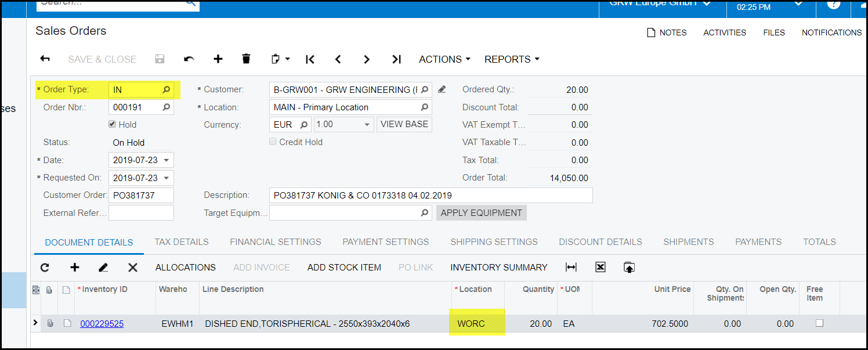Switch to TAX DETAILS tab
This screenshot has height=350, width=868.
pos(182,242)
